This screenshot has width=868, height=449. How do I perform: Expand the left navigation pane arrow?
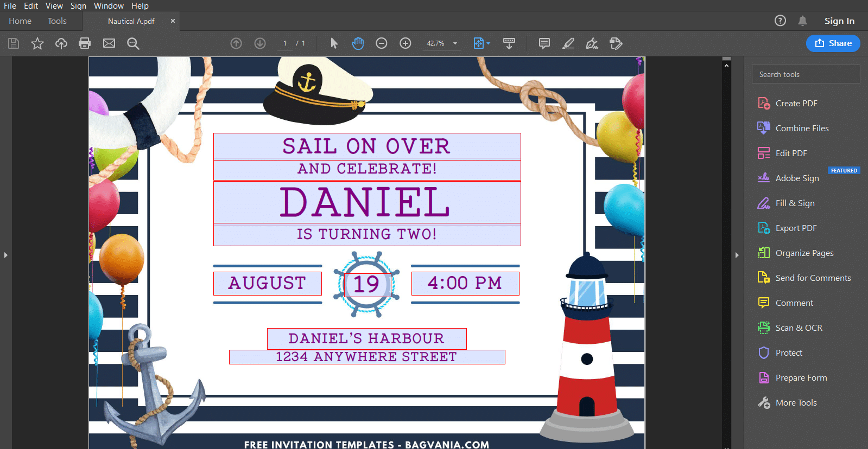coord(5,255)
